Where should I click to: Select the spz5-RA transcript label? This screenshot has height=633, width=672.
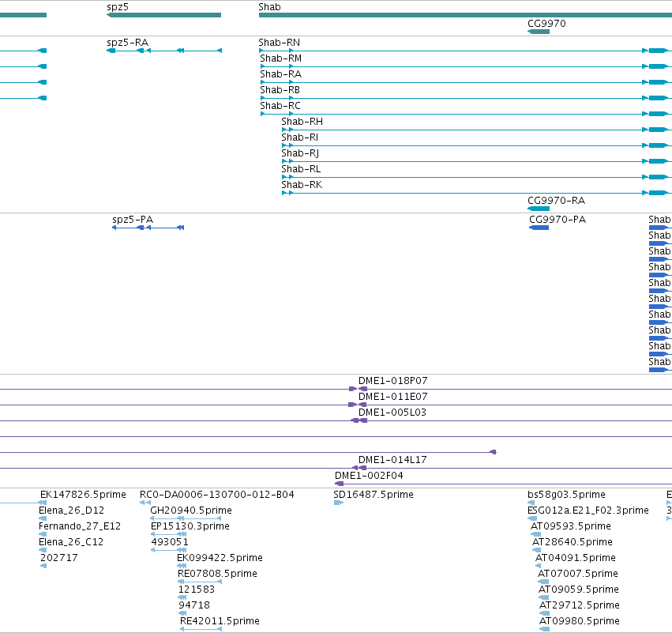pos(128,43)
